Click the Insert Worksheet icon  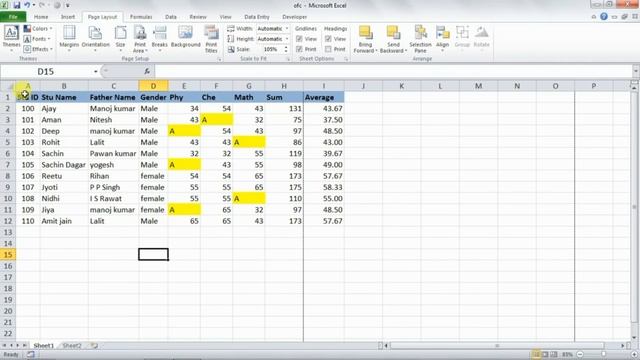point(94,346)
